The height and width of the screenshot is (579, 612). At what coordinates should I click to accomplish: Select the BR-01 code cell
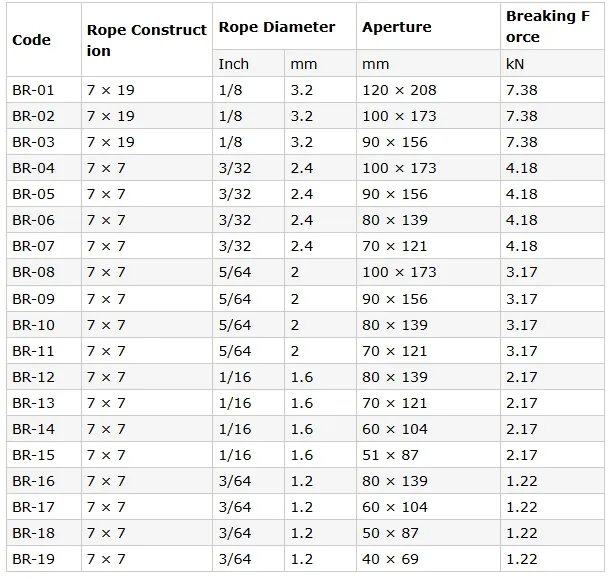pyautogui.click(x=44, y=90)
